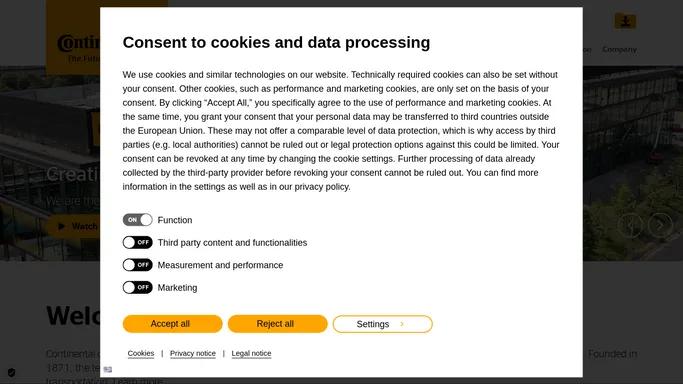
Task: Click the small language flag icon
Action: [x=108, y=370]
